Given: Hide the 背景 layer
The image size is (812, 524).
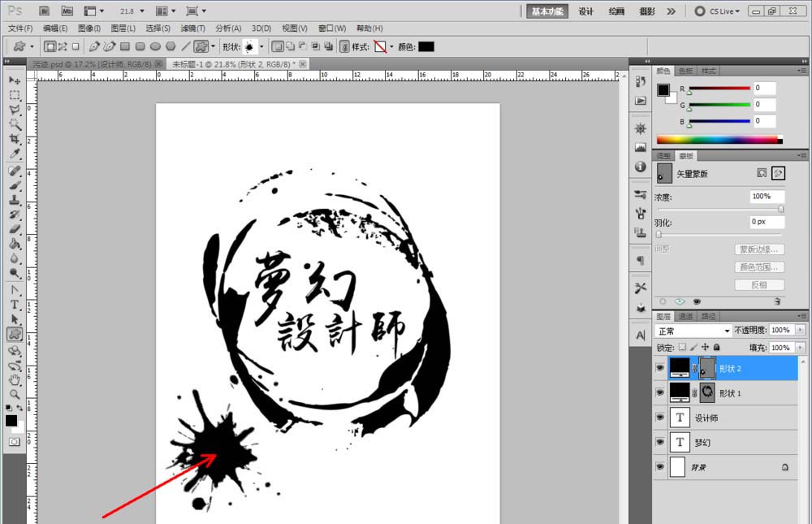Looking at the screenshot, I should [x=660, y=467].
